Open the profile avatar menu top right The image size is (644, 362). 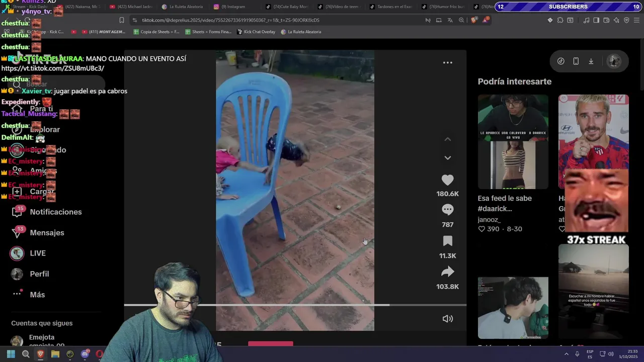(x=614, y=61)
